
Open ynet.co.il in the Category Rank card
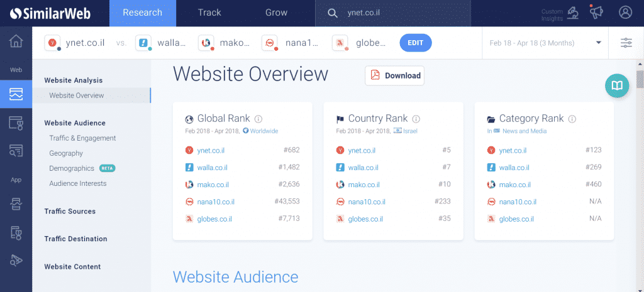[513, 151]
